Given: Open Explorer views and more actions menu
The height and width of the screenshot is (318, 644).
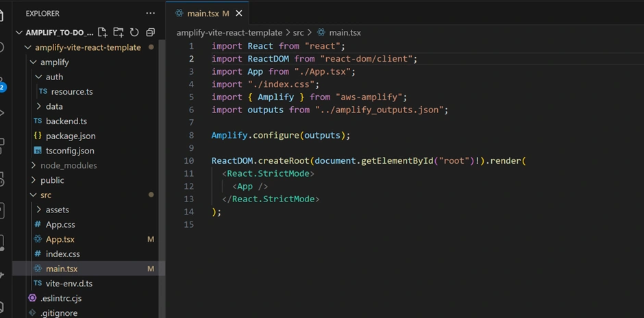Looking at the screenshot, I should [x=150, y=14].
